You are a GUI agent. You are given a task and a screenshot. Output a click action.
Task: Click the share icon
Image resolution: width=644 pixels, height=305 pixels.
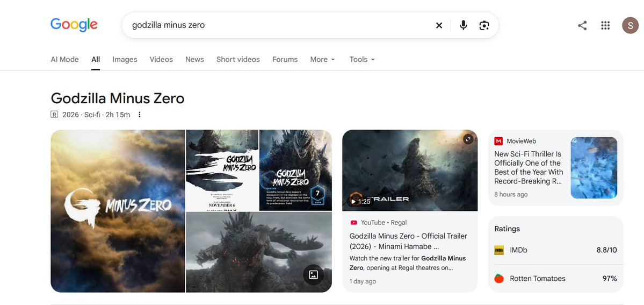tap(582, 25)
